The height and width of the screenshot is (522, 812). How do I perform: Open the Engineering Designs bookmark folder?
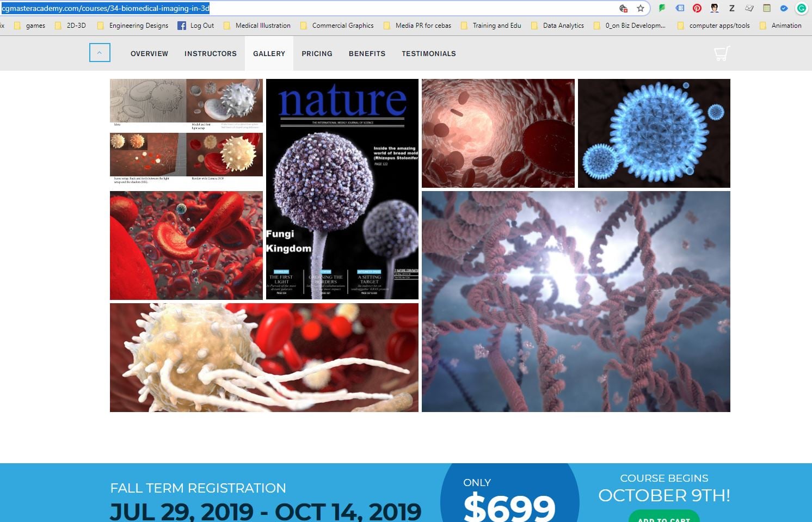click(x=133, y=26)
